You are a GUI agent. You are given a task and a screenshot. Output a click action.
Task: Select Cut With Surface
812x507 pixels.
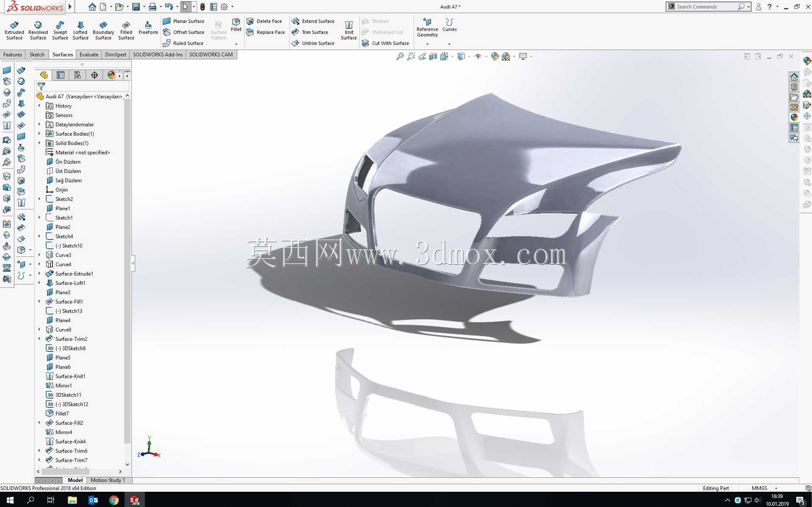(x=385, y=43)
